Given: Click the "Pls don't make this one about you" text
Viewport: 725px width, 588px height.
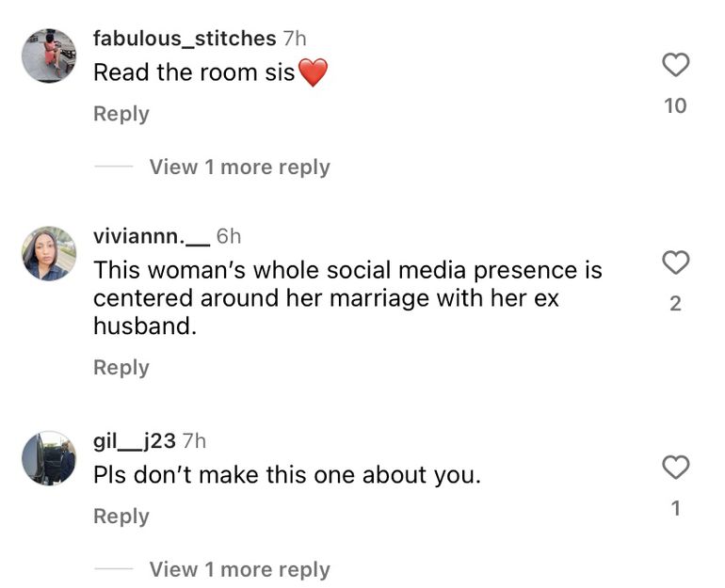Looking at the screenshot, I should tap(287, 476).
